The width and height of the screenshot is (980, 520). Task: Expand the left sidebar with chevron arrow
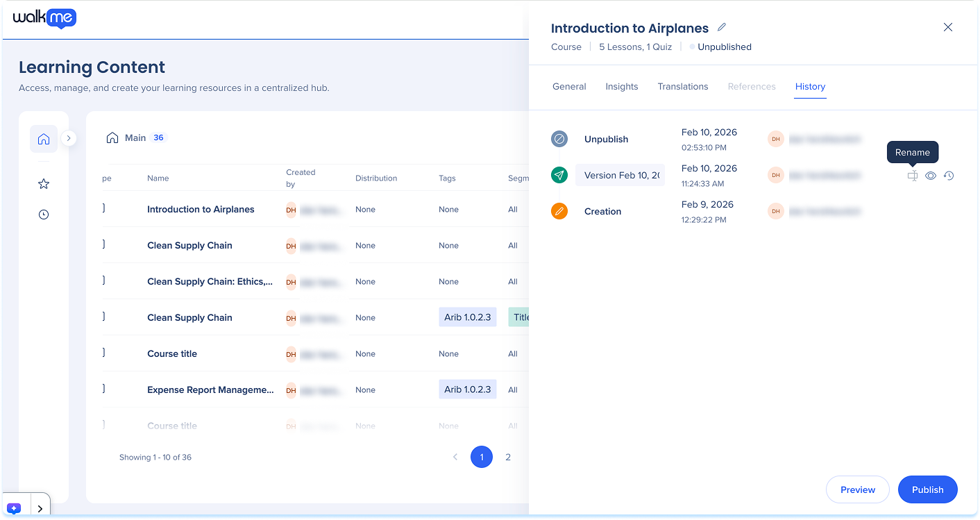[68, 138]
